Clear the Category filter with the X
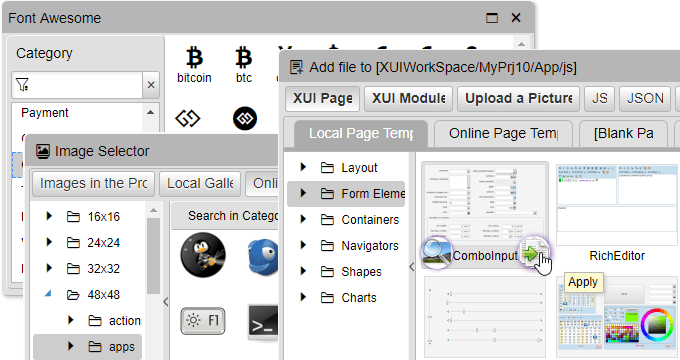This screenshot has height=360, width=680. [151, 85]
